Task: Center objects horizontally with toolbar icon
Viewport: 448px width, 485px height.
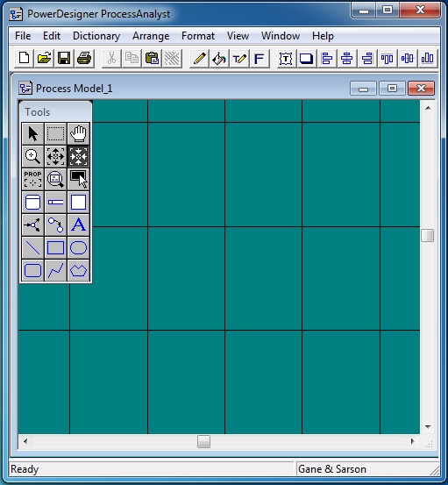Action: [x=346, y=58]
